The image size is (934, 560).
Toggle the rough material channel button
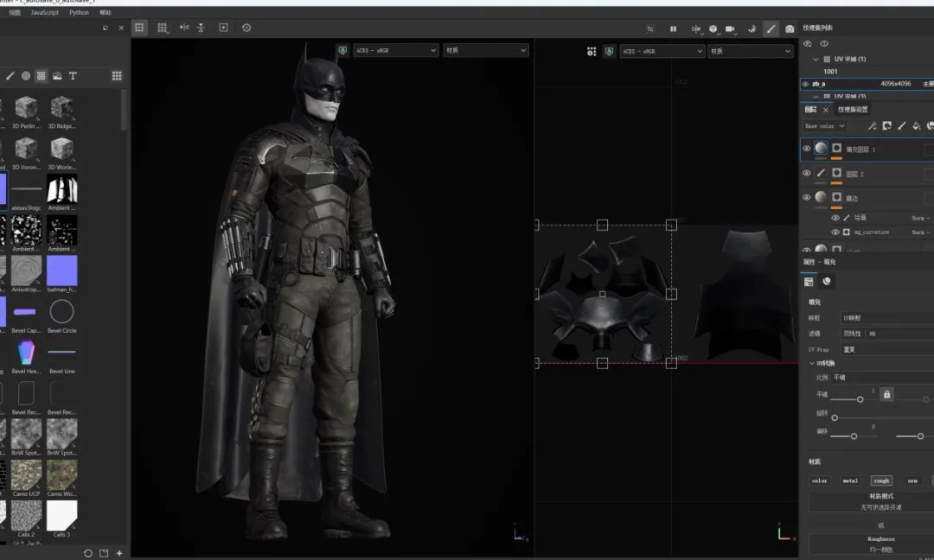[x=880, y=480]
